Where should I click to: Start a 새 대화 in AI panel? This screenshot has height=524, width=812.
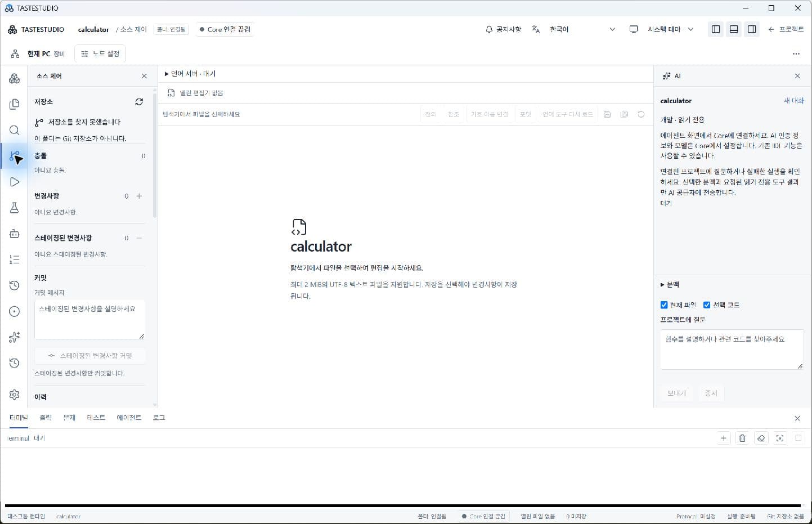[794, 101]
